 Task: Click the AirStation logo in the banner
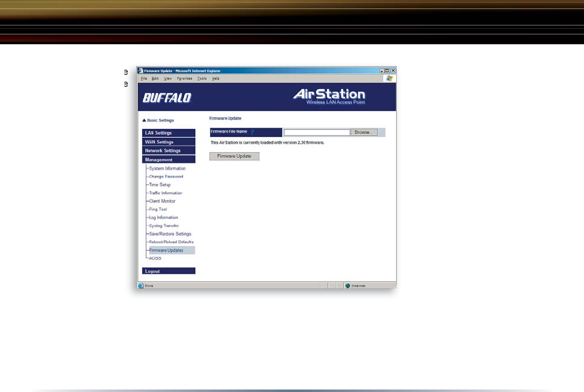(329, 96)
